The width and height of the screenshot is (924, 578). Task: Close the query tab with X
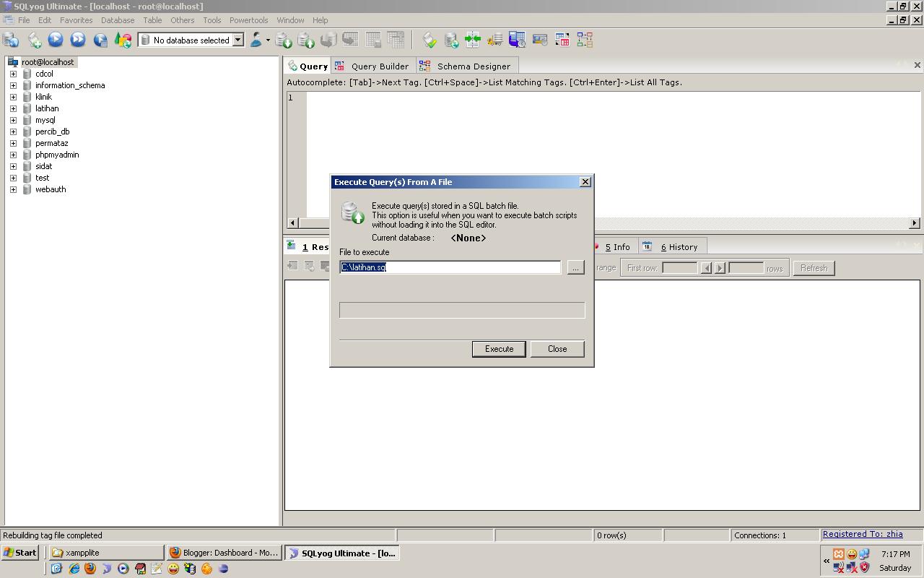(x=917, y=65)
